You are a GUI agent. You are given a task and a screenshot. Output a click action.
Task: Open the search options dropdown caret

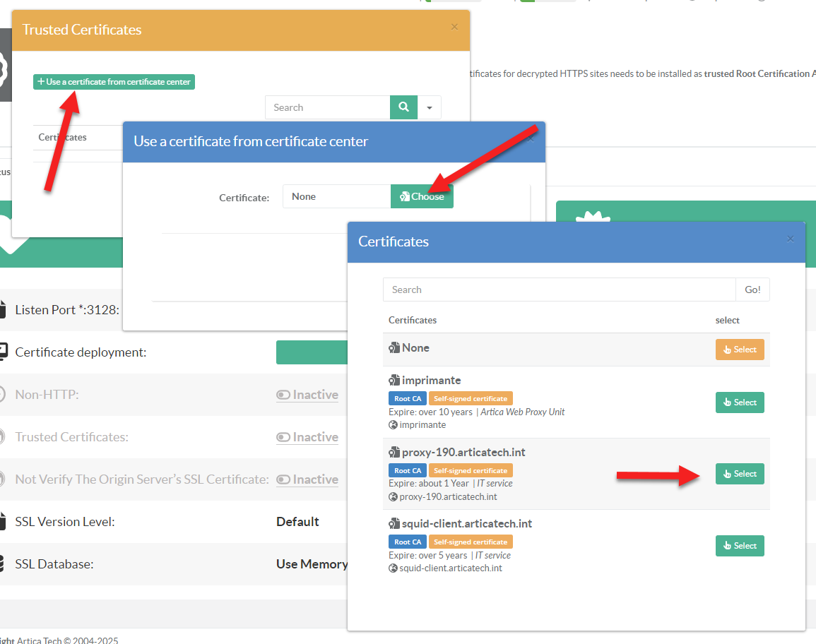click(430, 107)
